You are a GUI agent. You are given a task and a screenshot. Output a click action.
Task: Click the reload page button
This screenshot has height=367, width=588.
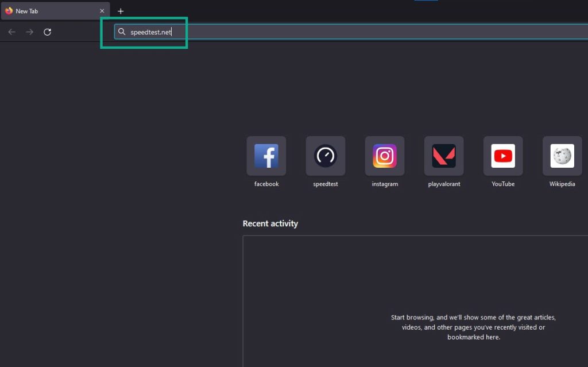point(48,32)
